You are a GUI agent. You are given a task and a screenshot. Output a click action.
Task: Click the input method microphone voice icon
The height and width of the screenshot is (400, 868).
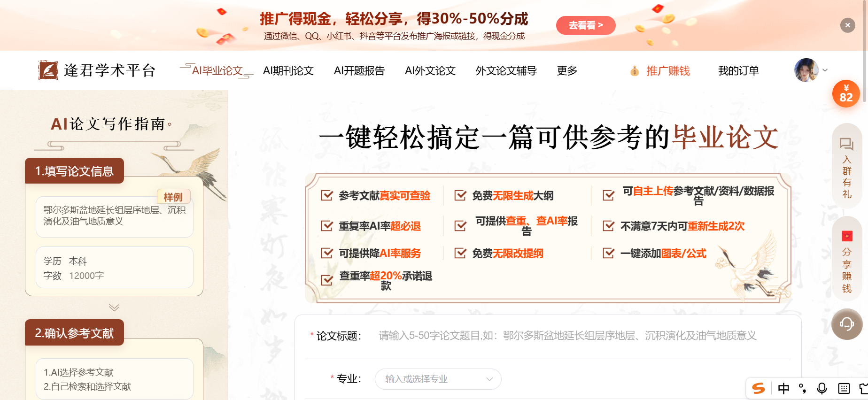pos(822,388)
